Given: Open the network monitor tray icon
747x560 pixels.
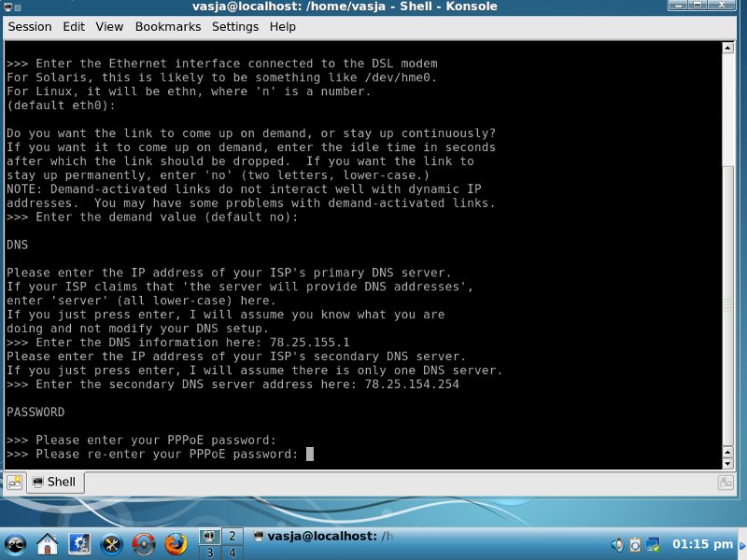Looking at the screenshot, I should (655, 544).
